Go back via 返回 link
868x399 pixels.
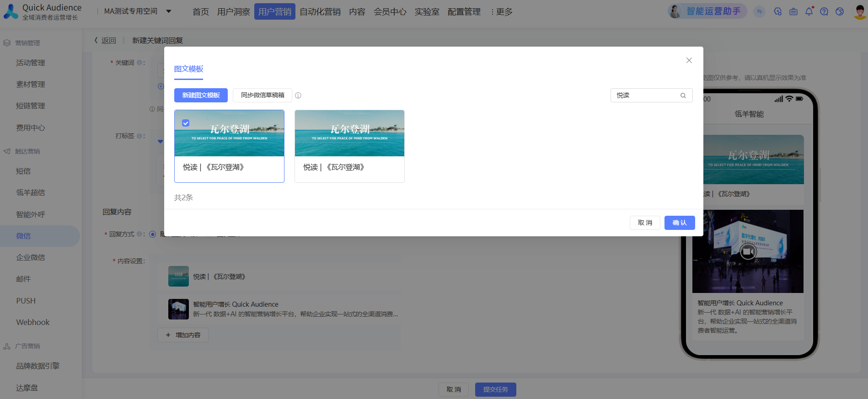pyautogui.click(x=105, y=41)
